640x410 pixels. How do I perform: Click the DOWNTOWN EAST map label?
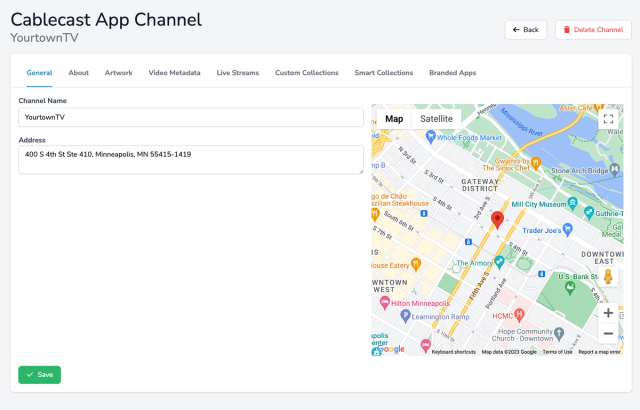pyautogui.click(x=603, y=257)
